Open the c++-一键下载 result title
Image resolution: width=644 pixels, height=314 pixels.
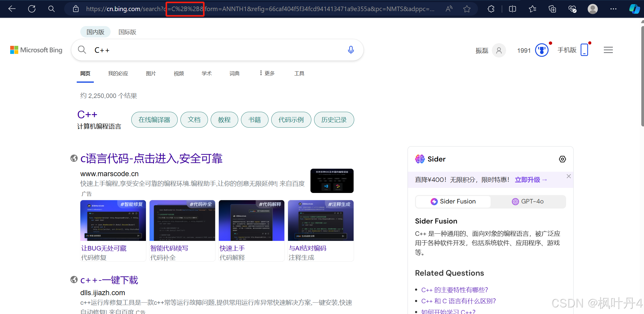[109, 280]
